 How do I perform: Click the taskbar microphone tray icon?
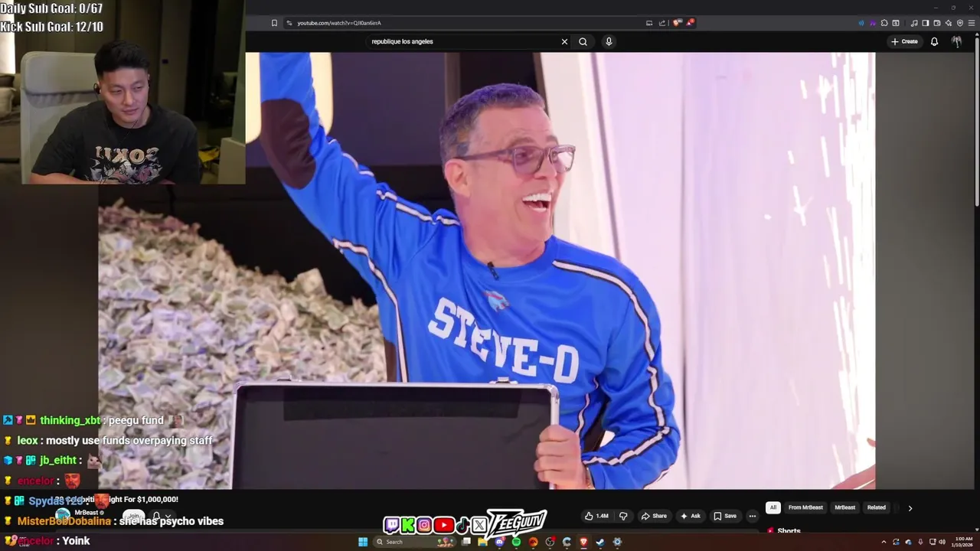920,542
